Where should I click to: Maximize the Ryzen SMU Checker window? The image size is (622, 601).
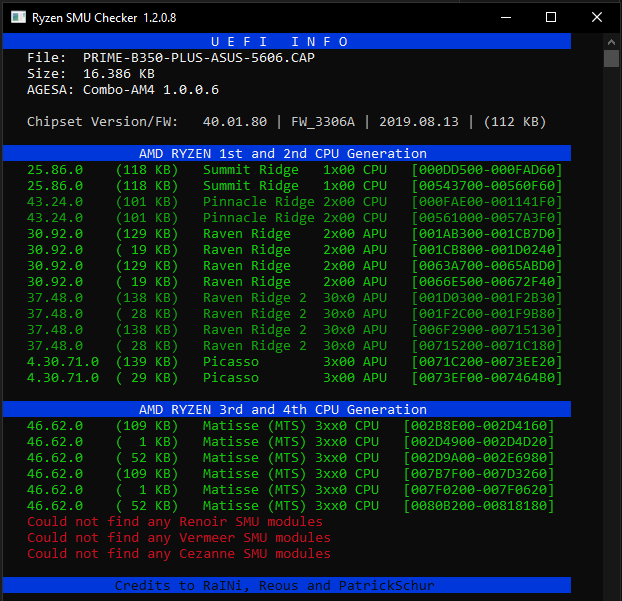pyautogui.click(x=551, y=17)
